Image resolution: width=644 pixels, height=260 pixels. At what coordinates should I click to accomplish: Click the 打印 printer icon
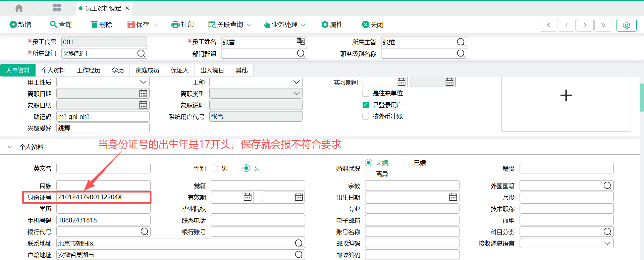175,24
